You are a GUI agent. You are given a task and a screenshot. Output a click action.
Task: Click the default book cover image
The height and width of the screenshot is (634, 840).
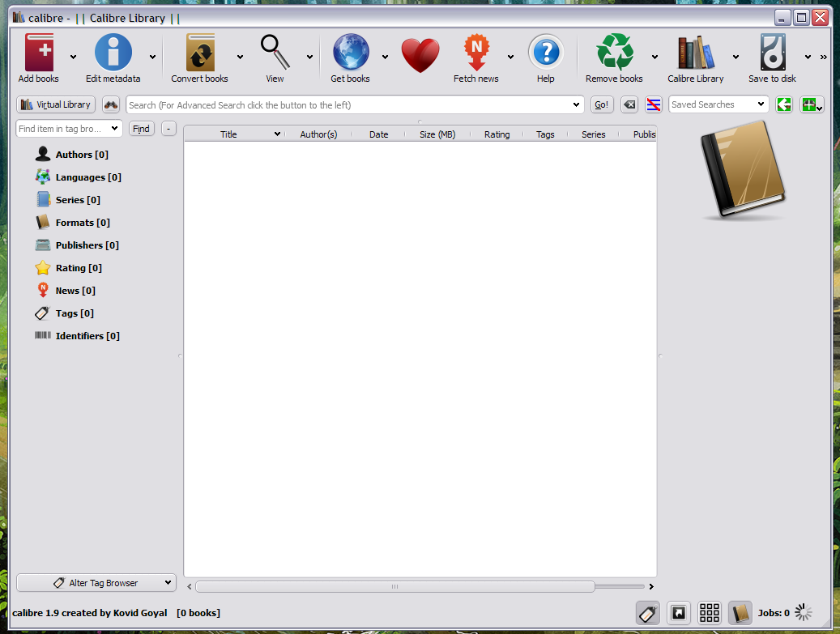tap(744, 170)
